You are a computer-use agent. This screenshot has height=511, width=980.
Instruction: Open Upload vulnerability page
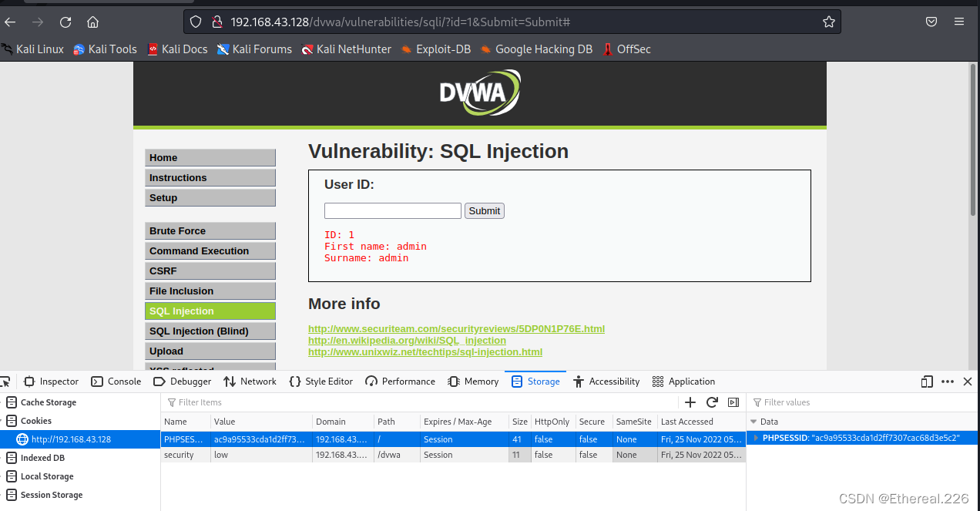(210, 351)
